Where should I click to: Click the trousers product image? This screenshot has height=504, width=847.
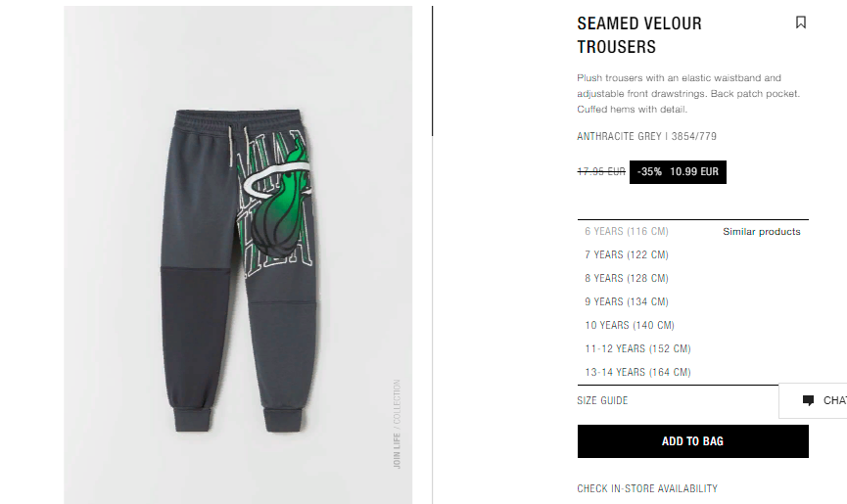click(x=238, y=254)
